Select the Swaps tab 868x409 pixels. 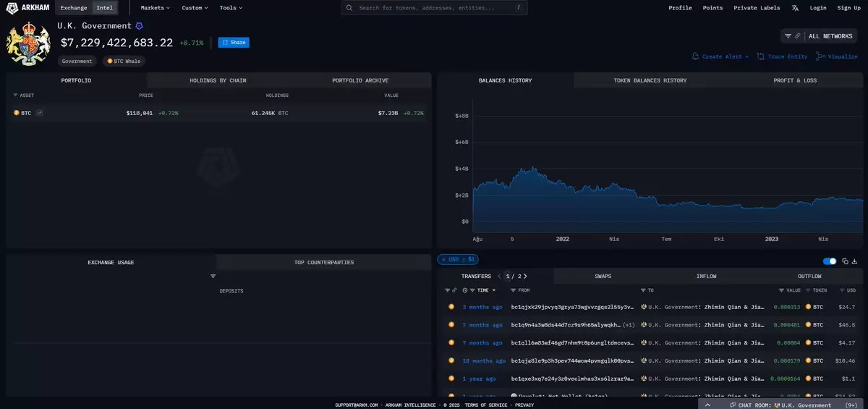click(603, 276)
